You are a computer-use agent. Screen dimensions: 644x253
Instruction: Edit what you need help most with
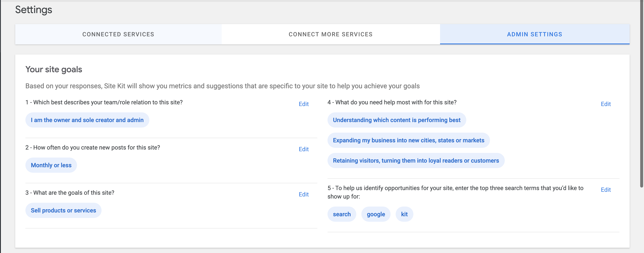[x=605, y=104]
